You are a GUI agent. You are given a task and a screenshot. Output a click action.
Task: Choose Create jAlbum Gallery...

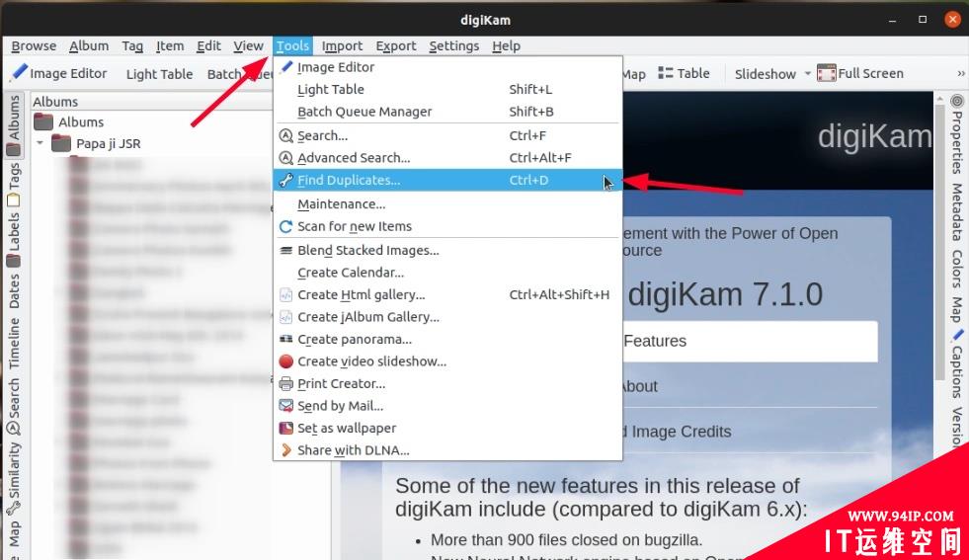coord(447,317)
